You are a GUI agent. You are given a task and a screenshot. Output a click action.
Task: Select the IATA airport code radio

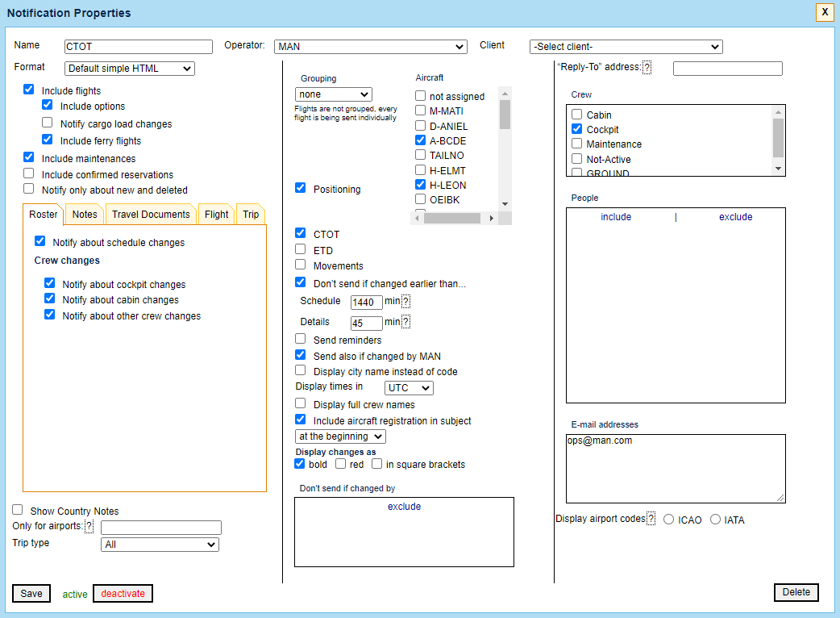pos(715,520)
